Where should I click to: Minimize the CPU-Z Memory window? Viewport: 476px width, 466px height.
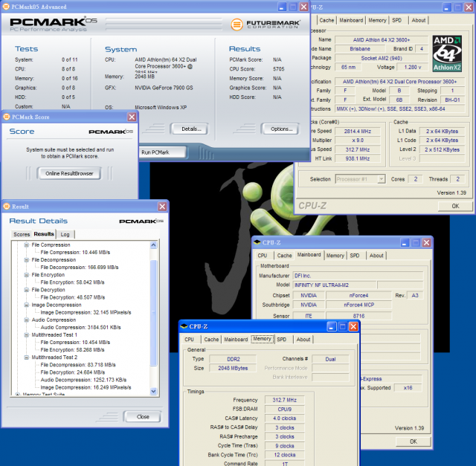[332, 326]
